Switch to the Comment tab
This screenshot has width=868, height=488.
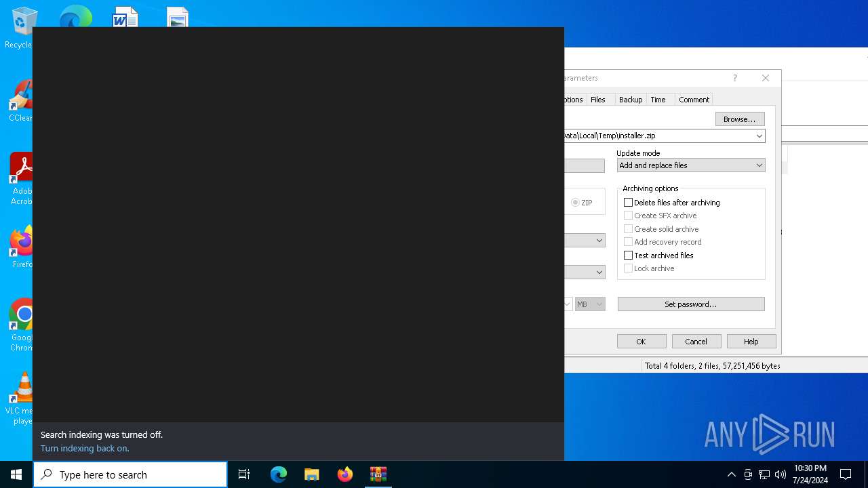click(694, 100)
